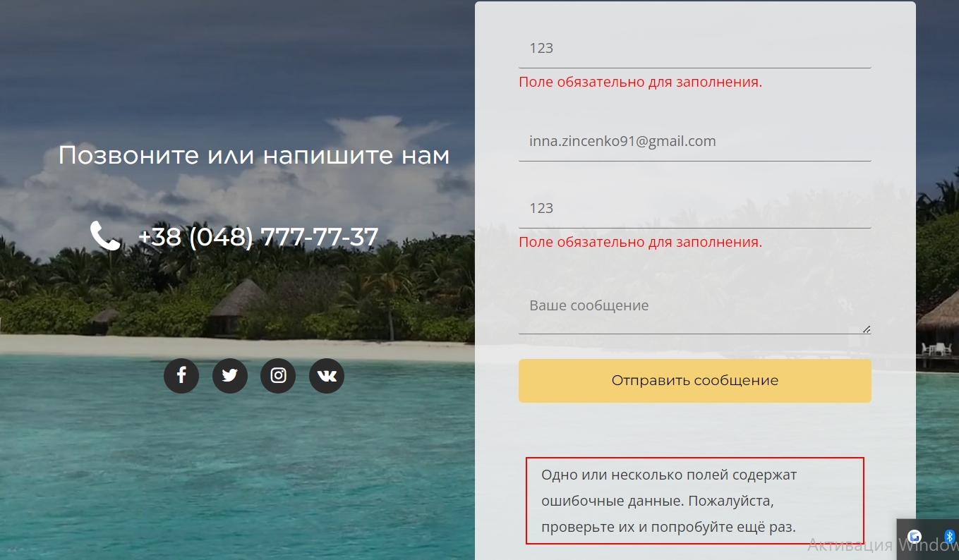Open the Twitter social link icon
The width and height of the screenshot is (959, 560).
click(230, 375)
